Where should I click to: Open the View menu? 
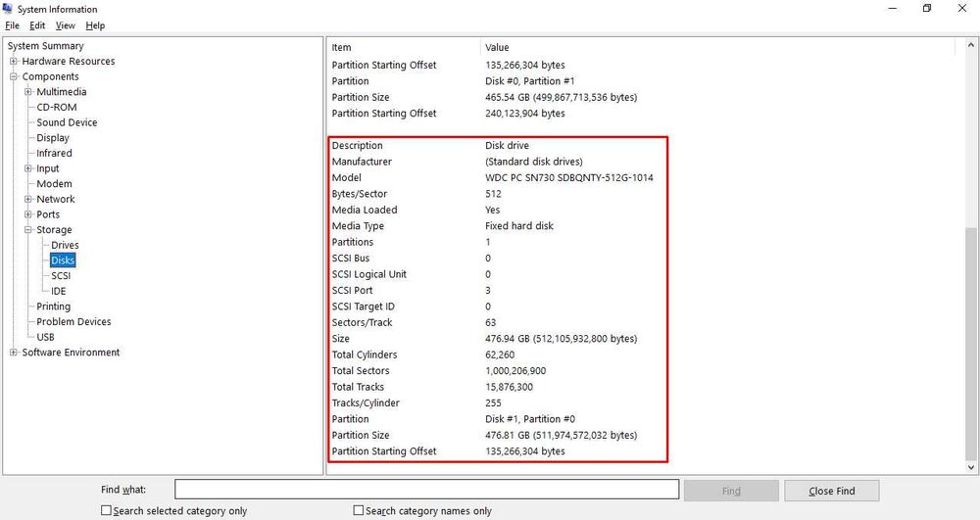(65, 25)
